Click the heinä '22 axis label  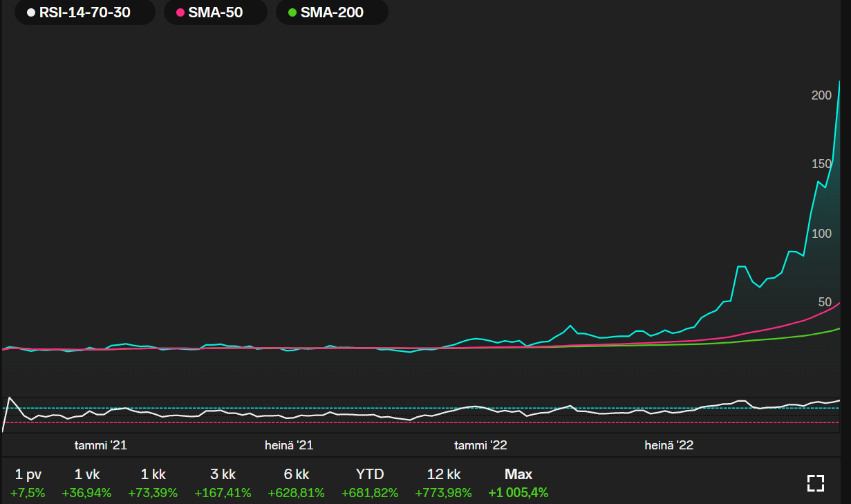pyautogui.click(x=668, y=445)
